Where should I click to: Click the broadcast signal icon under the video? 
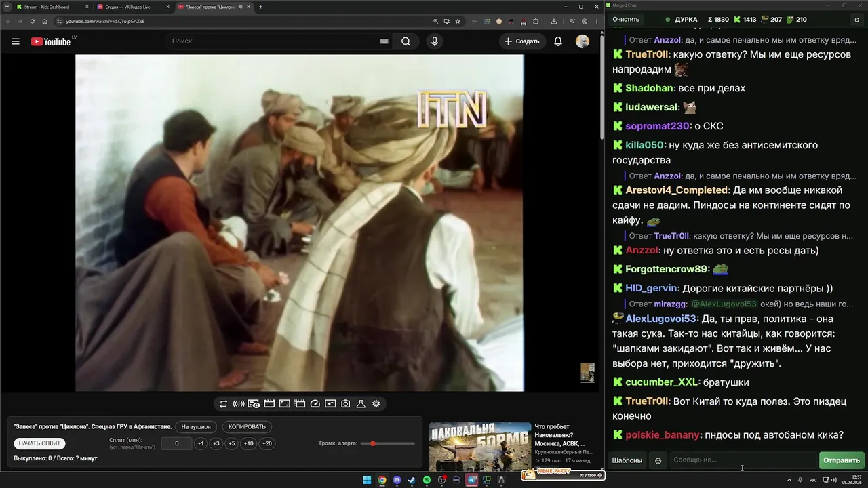[x=239, y=404]
